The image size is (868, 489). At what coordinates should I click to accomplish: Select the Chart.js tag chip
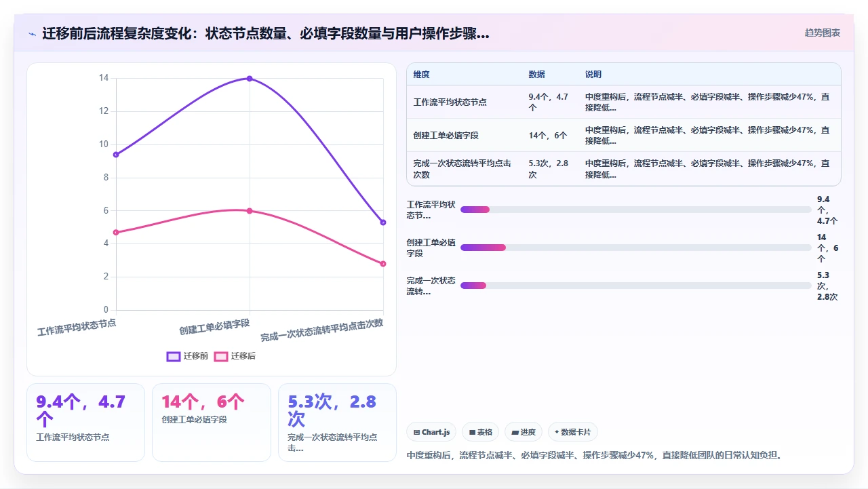tap(431, 432)
